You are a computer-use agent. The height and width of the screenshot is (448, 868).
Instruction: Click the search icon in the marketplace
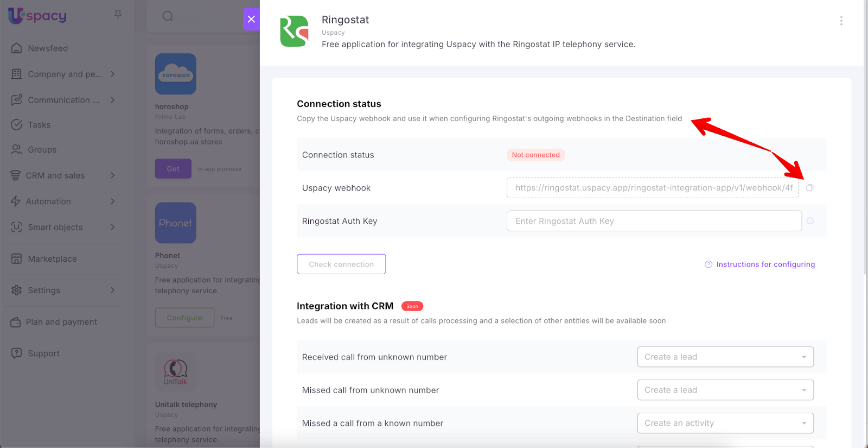pos(168,16)
